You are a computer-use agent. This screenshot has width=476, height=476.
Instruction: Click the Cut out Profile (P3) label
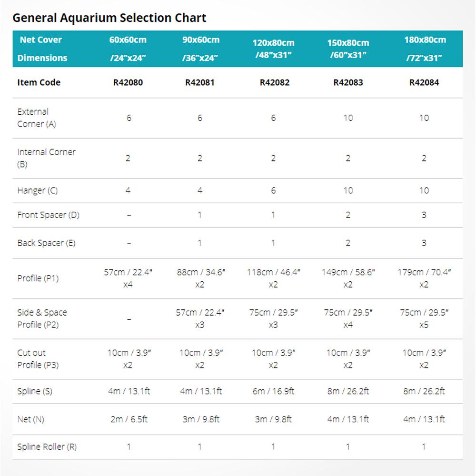click(38, 359)
